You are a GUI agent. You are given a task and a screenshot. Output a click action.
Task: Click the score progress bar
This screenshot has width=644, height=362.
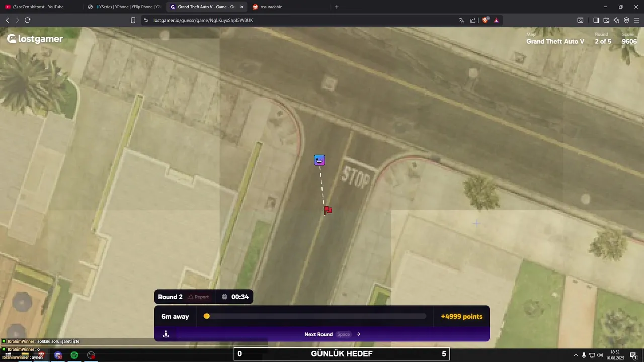pyautogui.click(x=315, y=316)
